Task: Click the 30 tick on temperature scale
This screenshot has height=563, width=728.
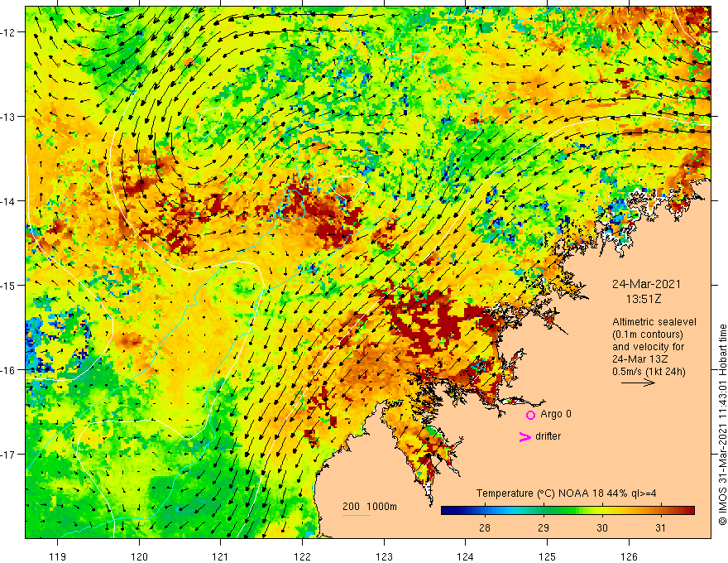Action: pyautogui.click(x=601, y=527)
